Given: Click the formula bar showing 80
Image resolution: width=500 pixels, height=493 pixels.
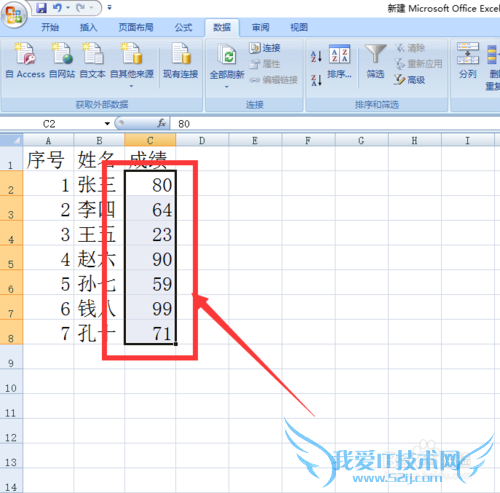Looking at the screenshot, I should pos(335,124).
